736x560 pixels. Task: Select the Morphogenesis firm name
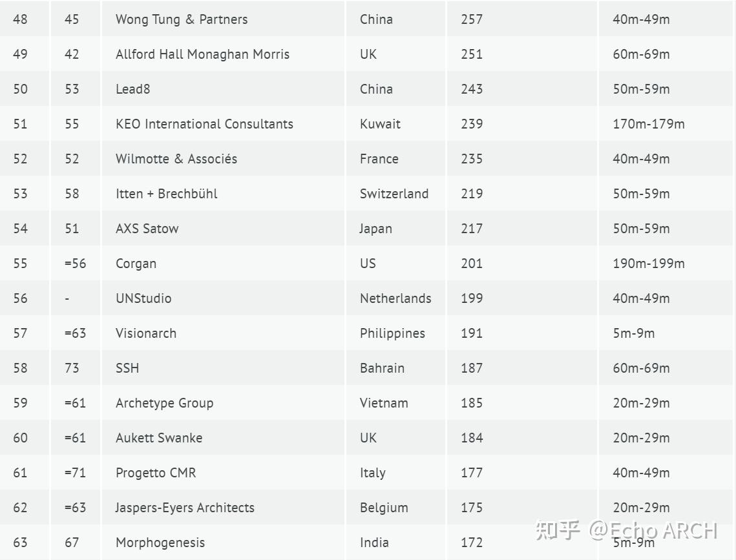[160, 543]
